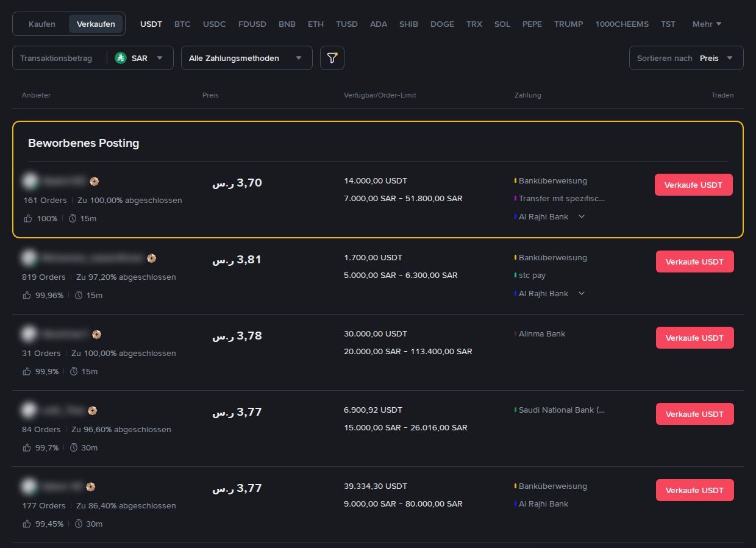Click the SAR currency icon
Screen dimensions: 756x548
[121, 58]
